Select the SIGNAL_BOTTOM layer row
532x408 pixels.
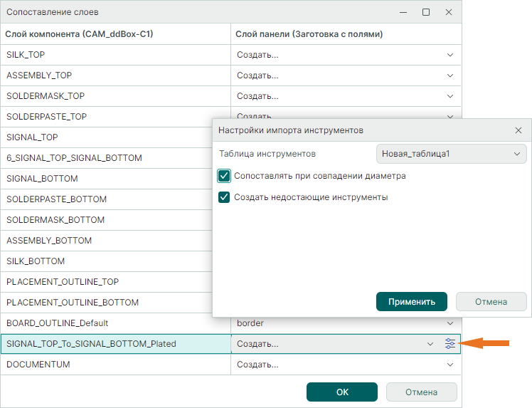[x=115, y=179]
